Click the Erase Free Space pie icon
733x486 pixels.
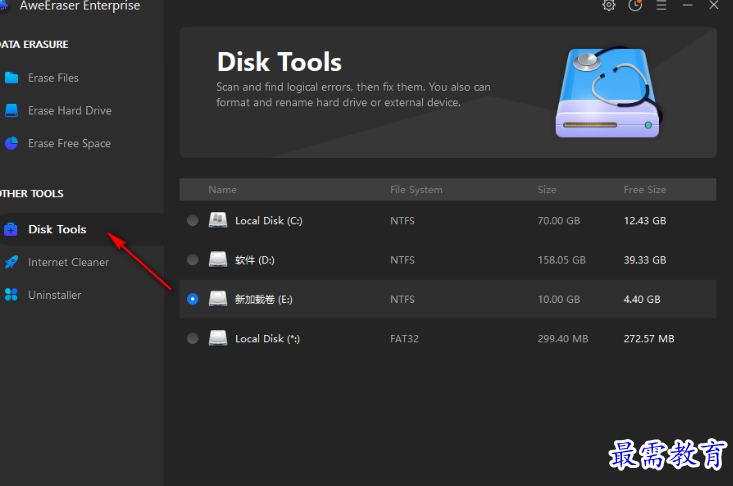(12, 144)
